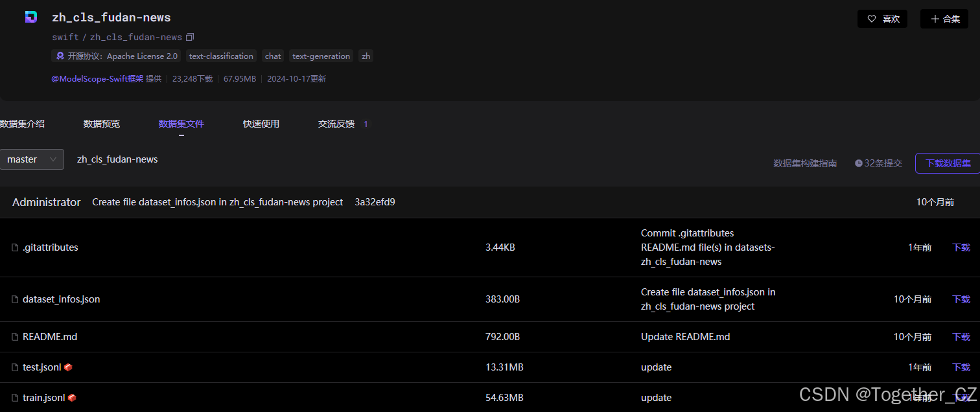Switch to 数据集介绍 tab

pos(22,124)
